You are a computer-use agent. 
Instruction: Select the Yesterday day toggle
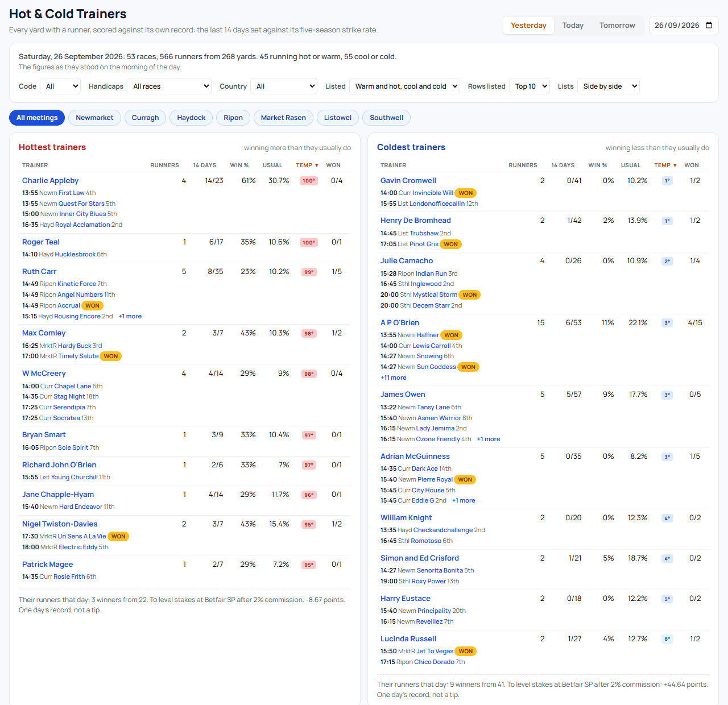tap(528, 26)
